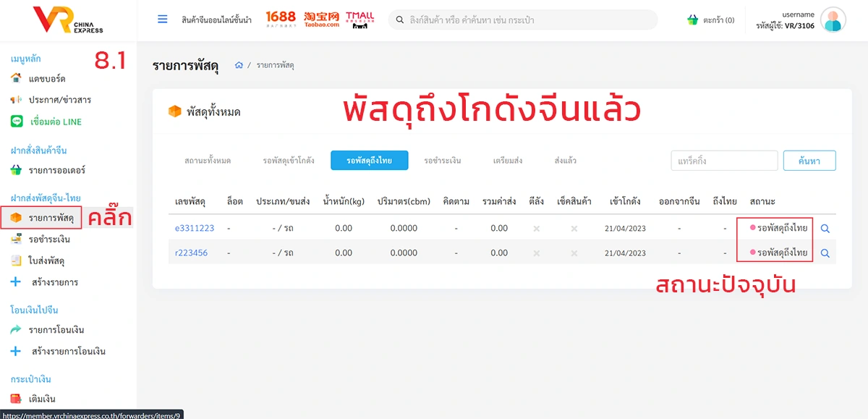Open the Tmall marketplace logo
This screenshot has height=419, width=868.
[359, 20]
